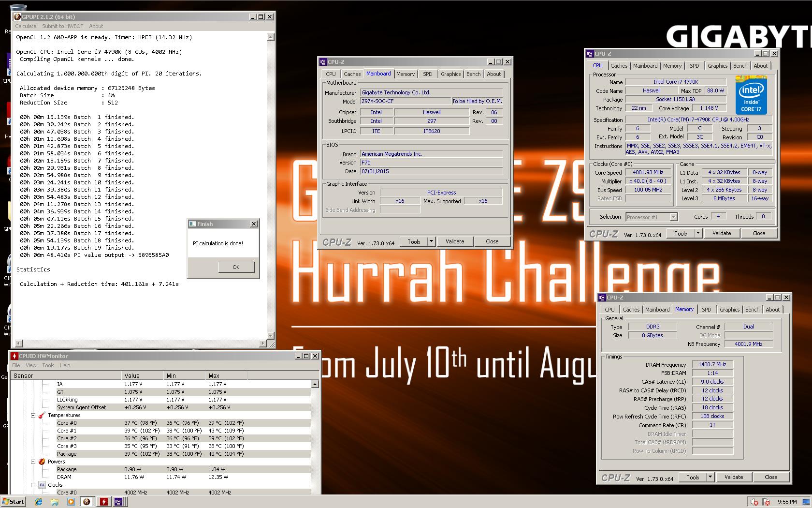Switch to Graphics tab in CPU tab CPU-Z window
The image size is (812, 508).
717,66
